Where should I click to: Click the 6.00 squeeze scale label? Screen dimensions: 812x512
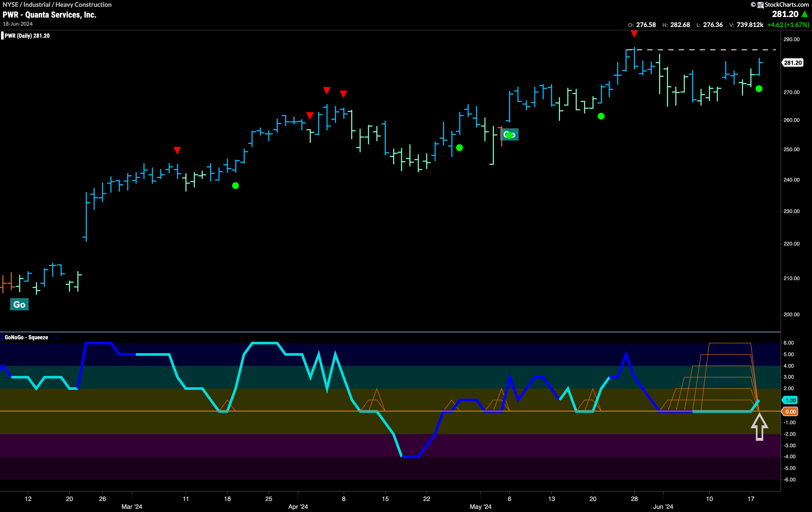pyautogui.click(x=788, y=342)
